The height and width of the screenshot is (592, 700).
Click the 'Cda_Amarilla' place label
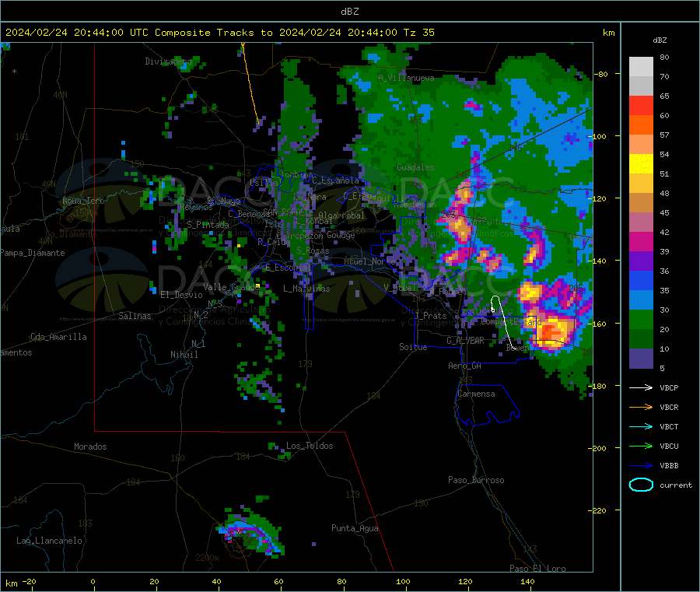(x=58, y=337)
